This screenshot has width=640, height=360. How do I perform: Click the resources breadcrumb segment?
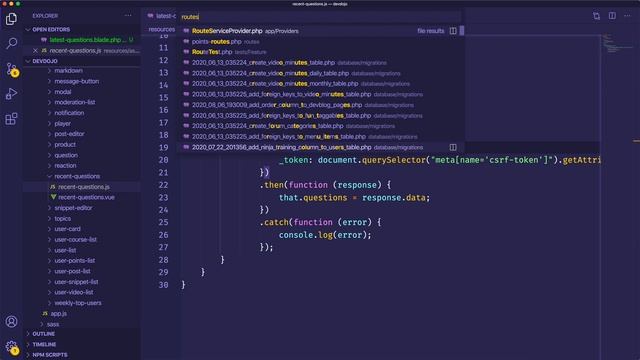point(162,29)
